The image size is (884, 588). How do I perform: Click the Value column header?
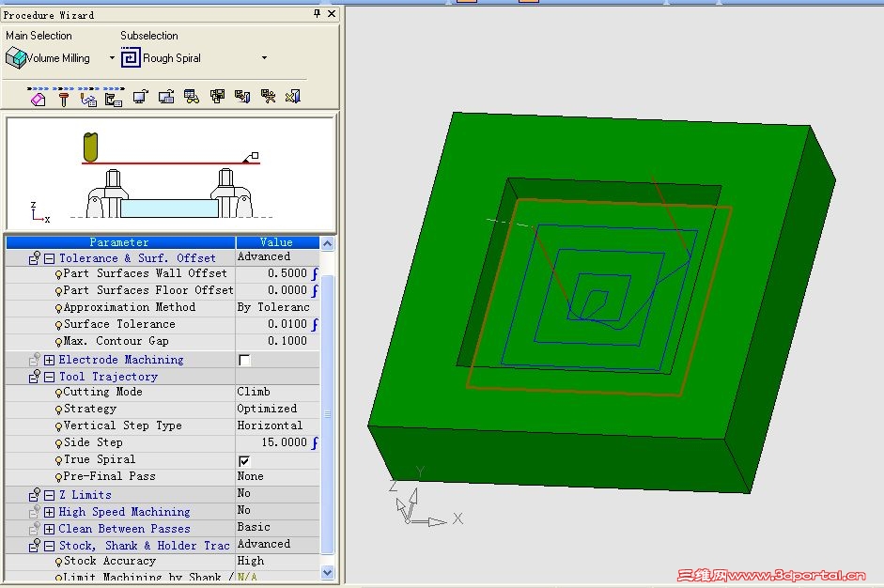pyautogui.click(x=277, y=242)
